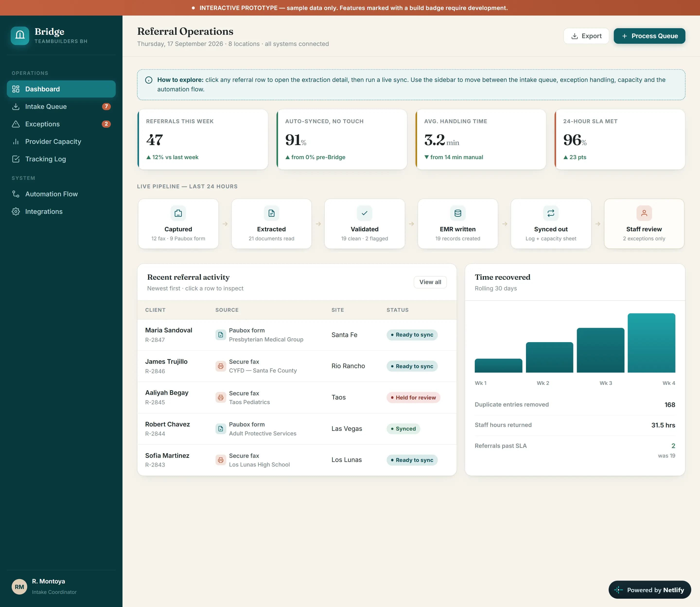The height and width of the screenshot is (607, 700).
Task: Click the Wk 2 bar in chart
Action: [x=549, y=357]
